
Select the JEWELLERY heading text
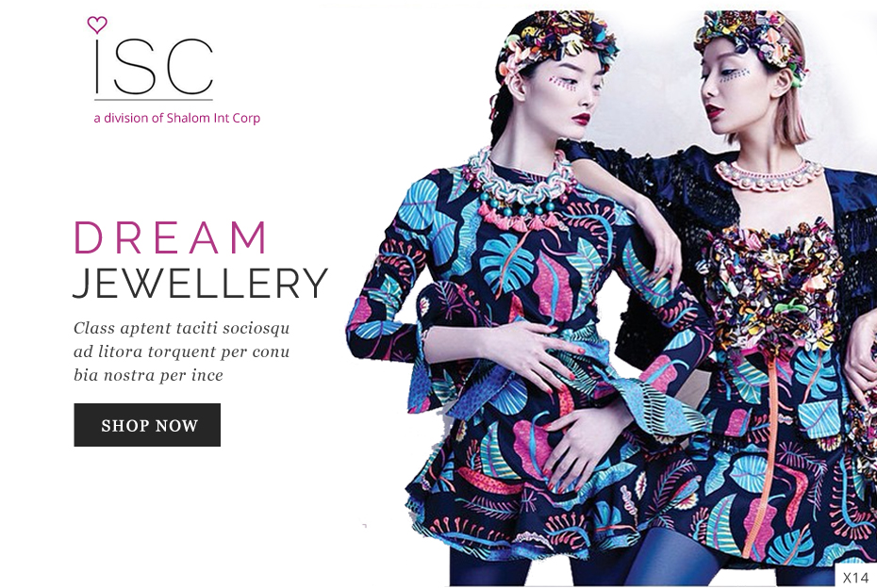(x=200, y=283)
